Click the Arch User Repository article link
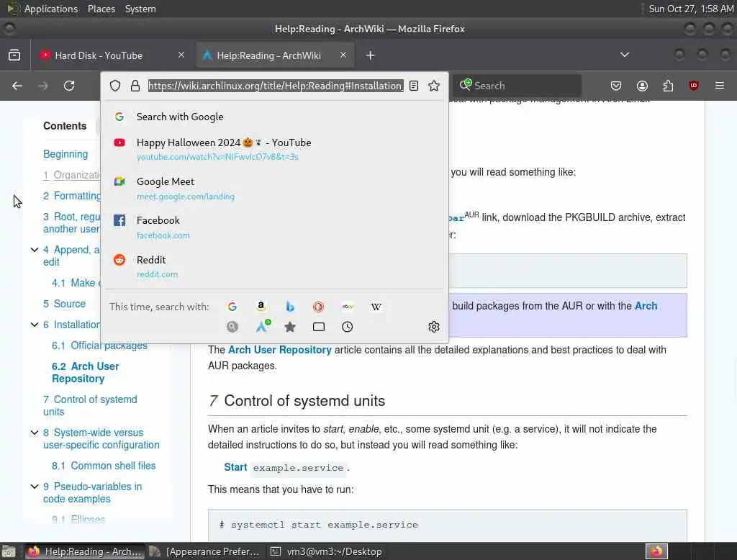Image resolution: width=737 pixels, height=560 pixels. pyautogui.click(x=280, y=350)
